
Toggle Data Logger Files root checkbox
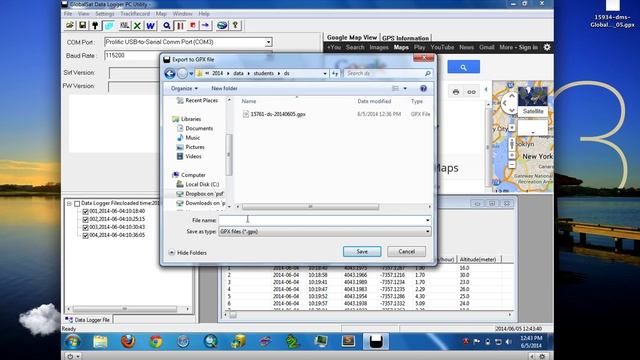coord(77,203)
